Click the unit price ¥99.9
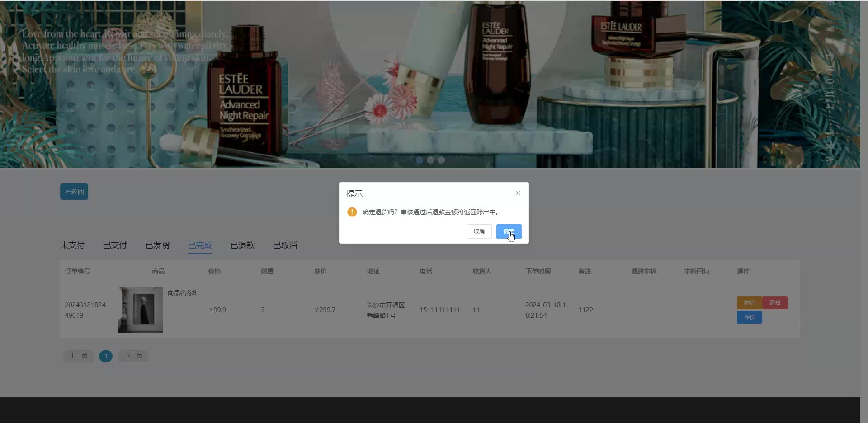Viewport: 868px width, 423px height. click(217, 310)
